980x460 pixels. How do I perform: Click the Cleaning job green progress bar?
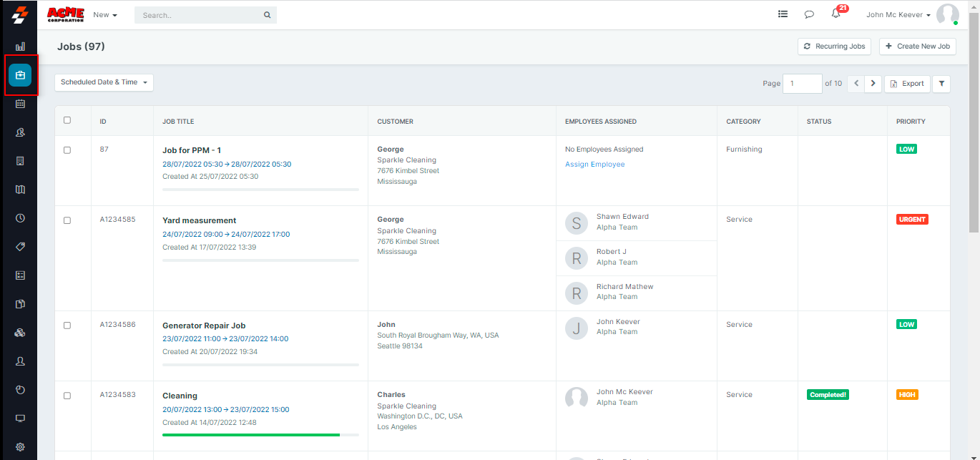[x=250, y=434]
